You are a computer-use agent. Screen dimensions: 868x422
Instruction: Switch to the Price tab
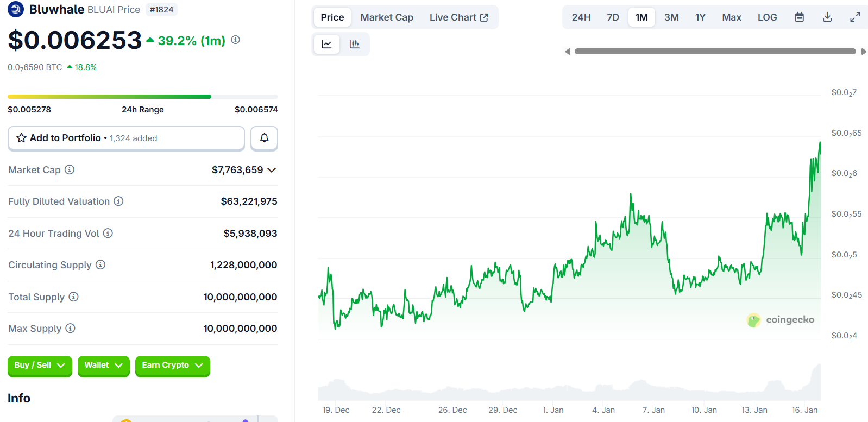(x=332, y=17)
